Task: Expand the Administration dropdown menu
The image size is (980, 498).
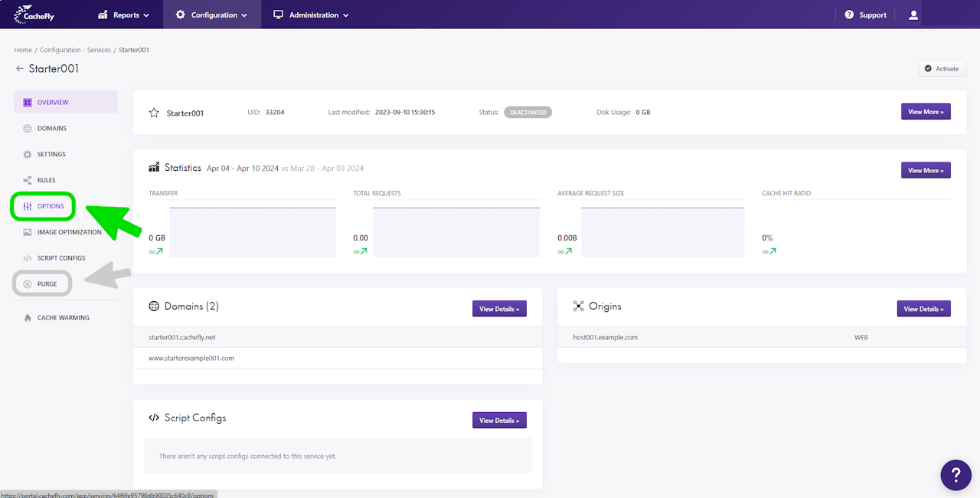Action: [x=311, y=15]
